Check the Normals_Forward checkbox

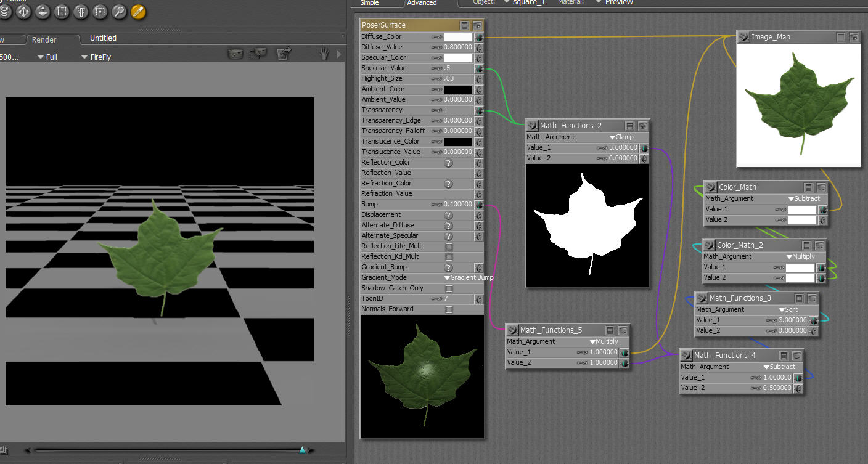pyautogui.click(x=449, y=309)
